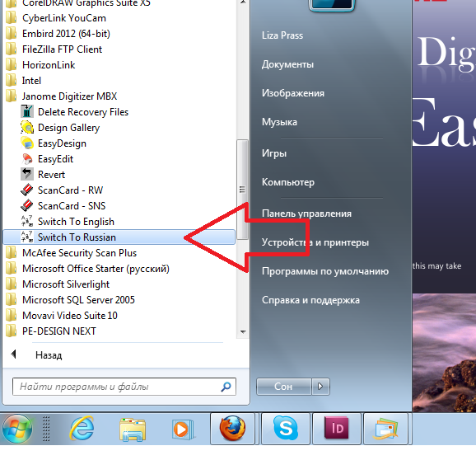
Task: Expand the Intel program folder
Action: tap(24, 81)
